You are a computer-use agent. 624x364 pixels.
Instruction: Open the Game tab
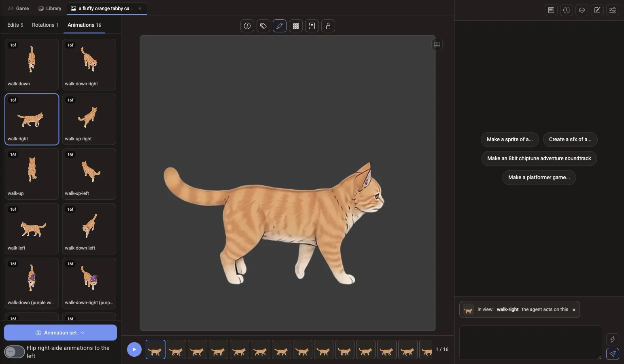(19, 8)
